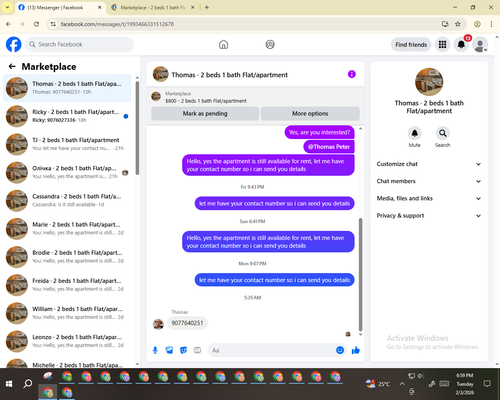Open emoji picker in message box
The height and width of the screenshot is (400, 500).
point(340,350)
